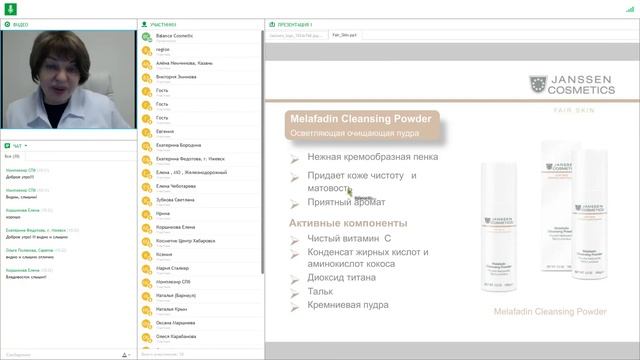Click chat message 'Владивосток слышит!'

(26, 277)
